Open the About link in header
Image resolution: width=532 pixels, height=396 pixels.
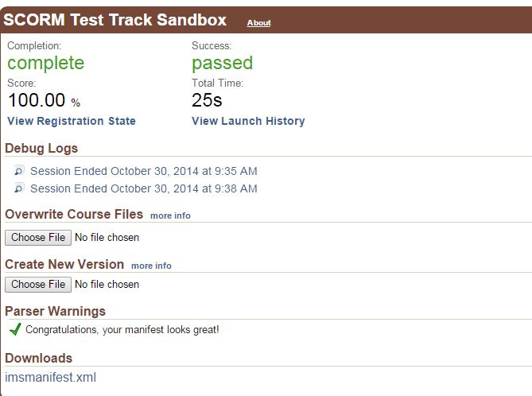[258, 23]
